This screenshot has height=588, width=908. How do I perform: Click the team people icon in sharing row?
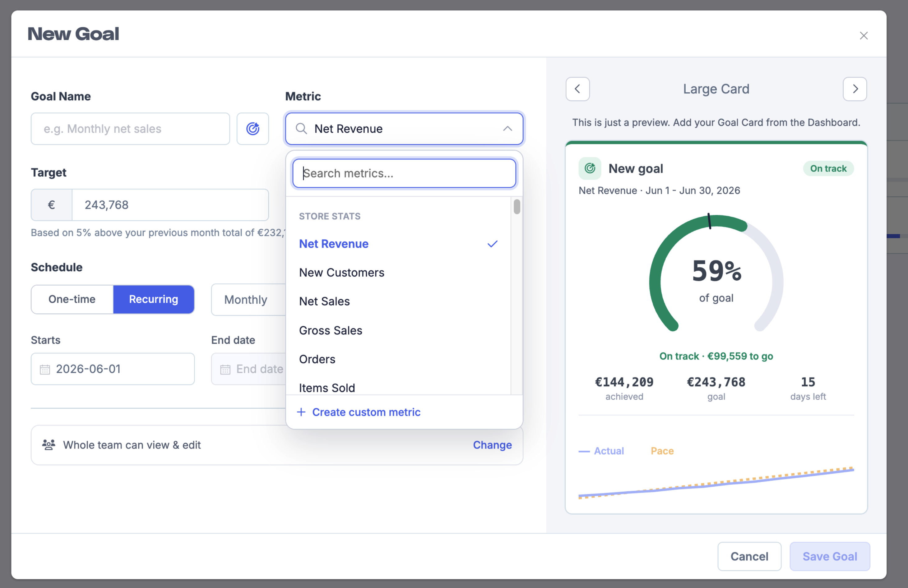click(x=49, y=445)
